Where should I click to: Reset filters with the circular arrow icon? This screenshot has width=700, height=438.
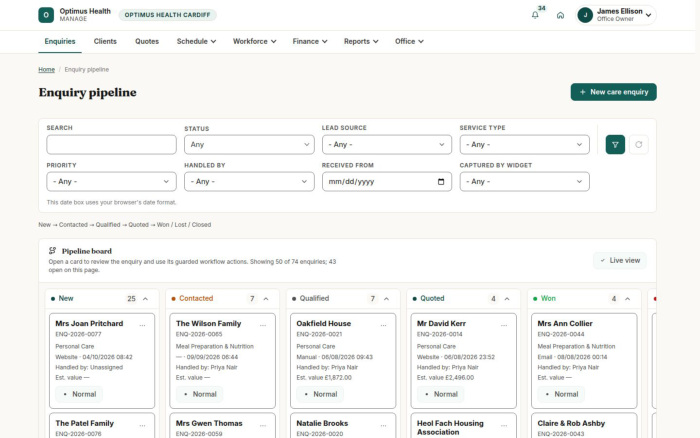coord(639,145)
